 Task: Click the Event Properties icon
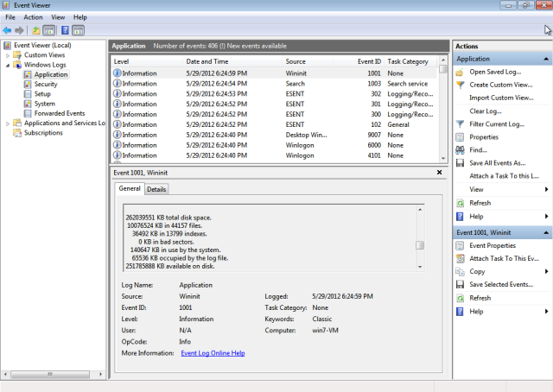pos(460,246)
